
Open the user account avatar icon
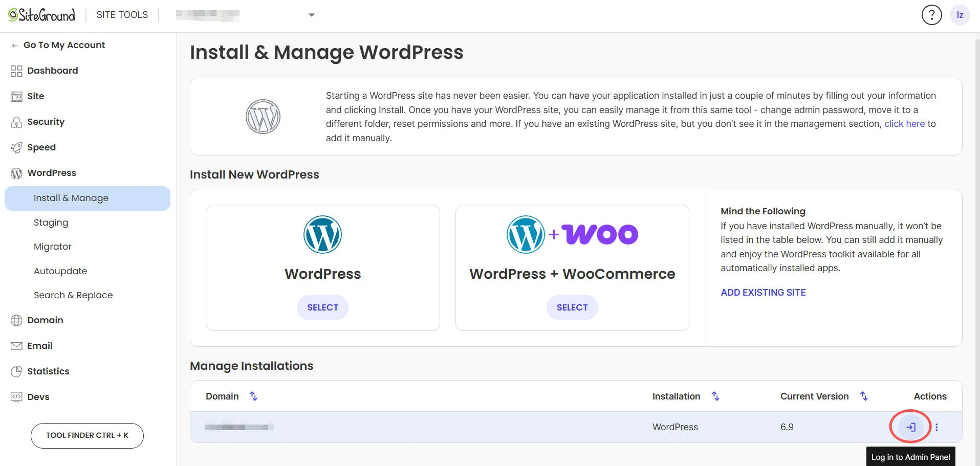960,15
